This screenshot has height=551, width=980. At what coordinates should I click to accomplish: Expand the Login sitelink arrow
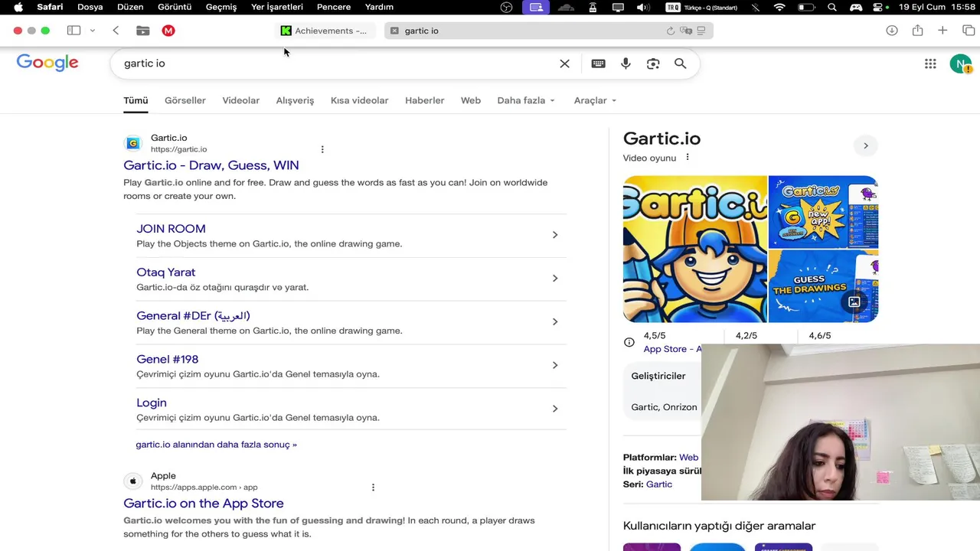click(555, 409)
